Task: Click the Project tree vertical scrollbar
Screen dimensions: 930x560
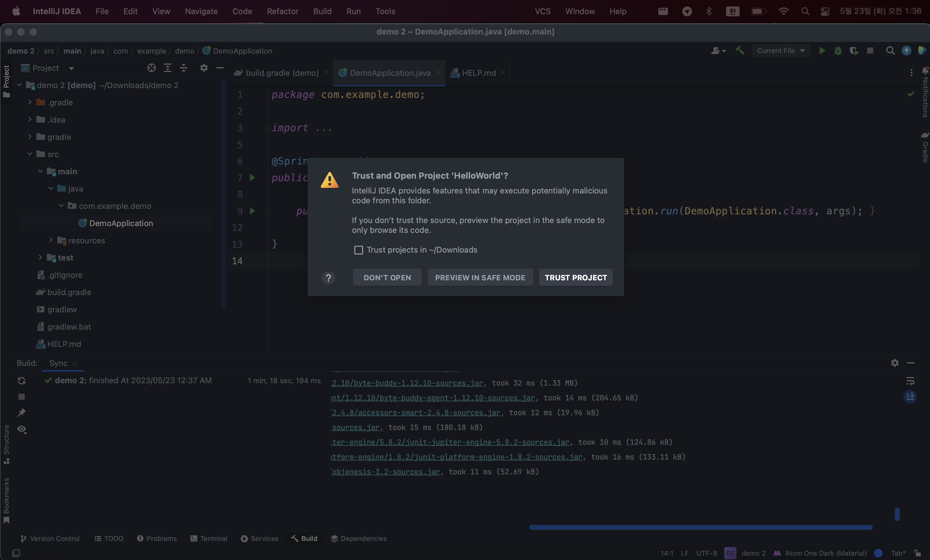Action: [224, 193]
